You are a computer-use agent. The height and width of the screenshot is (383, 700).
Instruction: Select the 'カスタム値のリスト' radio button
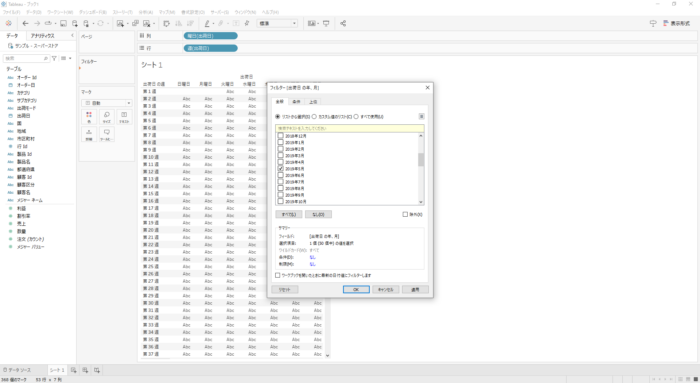(x=314, y=117)
